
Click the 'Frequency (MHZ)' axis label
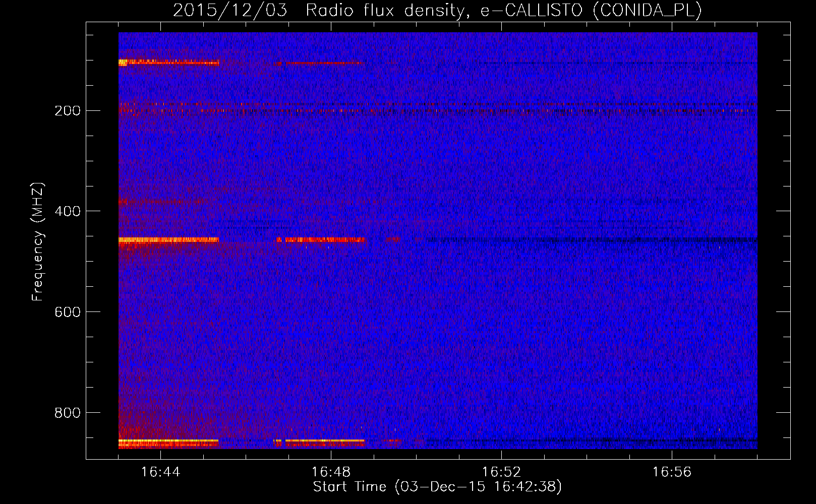tap(38, 241)
